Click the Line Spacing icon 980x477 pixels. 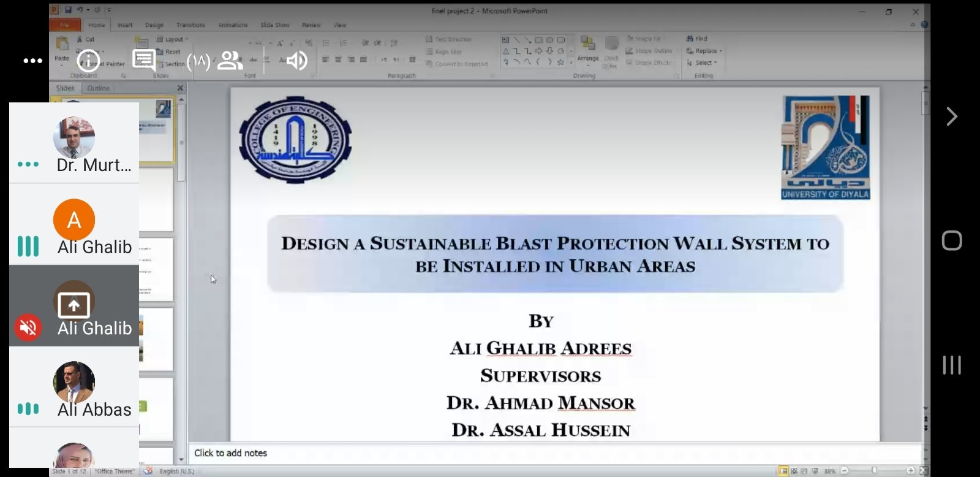[394, 44]
